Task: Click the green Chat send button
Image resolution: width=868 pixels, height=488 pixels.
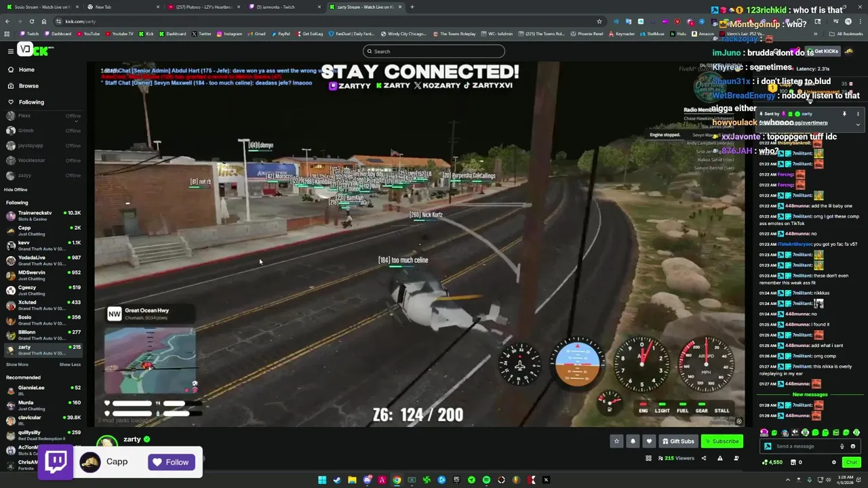Action: [x=851, y=462]
